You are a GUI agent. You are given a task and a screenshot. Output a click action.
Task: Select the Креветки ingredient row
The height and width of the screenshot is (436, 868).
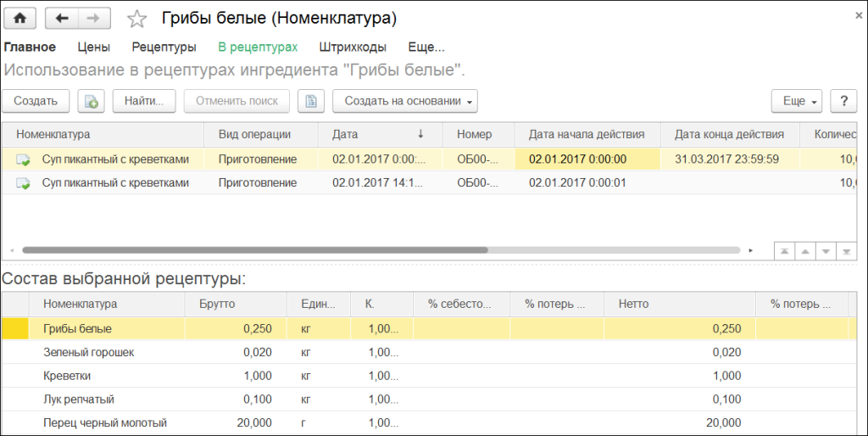(66, 375)
